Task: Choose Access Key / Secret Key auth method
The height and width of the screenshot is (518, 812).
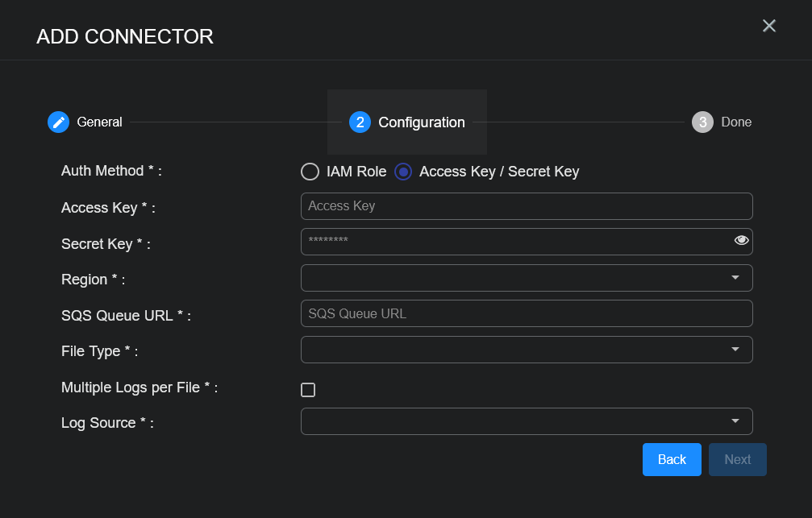Action: pyautogui.click(x=403, y=172)
